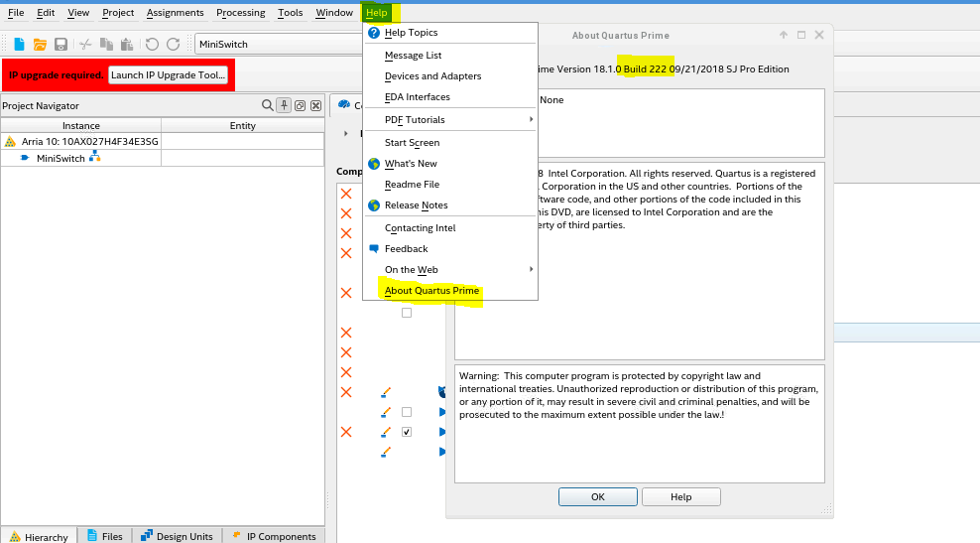Image resolution: width=980 pixels, height=543 pixels.
Task: Open the MiniSwitch project dropdown
Action: pyautogui.click(x=280, y=44)
